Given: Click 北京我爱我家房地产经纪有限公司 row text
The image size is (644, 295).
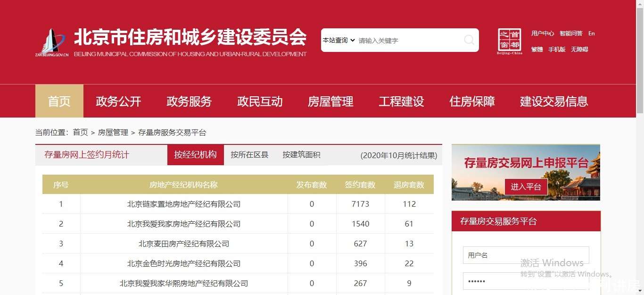Looking at the screenshot, I should click(x=184, y=224).
